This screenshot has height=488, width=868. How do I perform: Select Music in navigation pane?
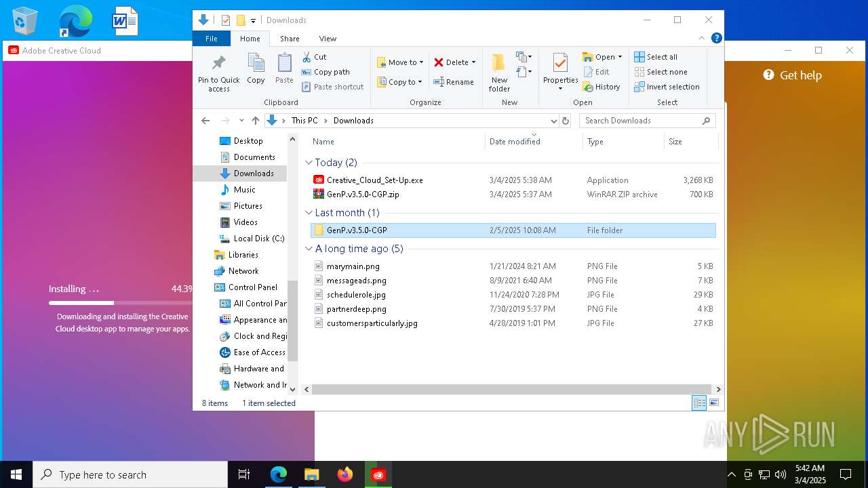pyautogui.click(x=245, y=190)
